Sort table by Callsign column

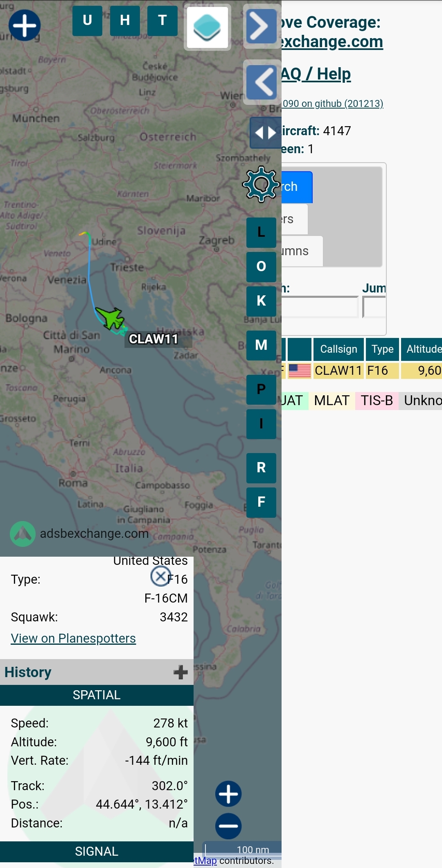(x=338, y=349)
